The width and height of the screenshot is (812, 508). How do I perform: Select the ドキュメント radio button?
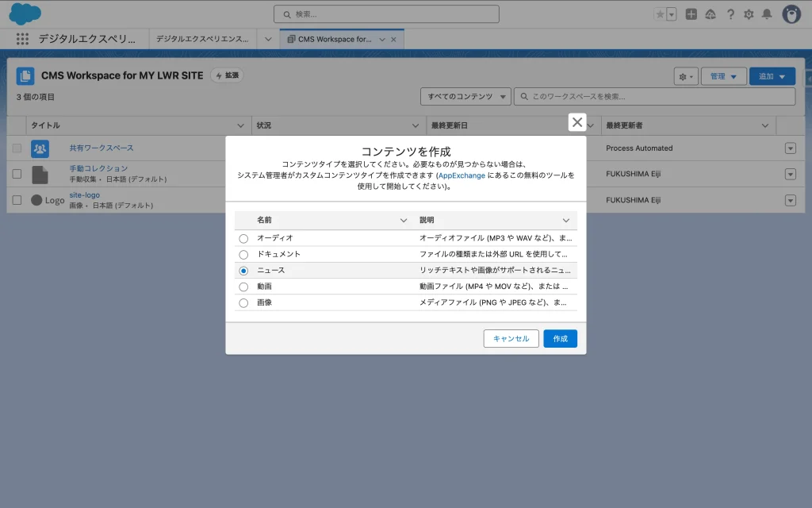(x=243, y=255)
